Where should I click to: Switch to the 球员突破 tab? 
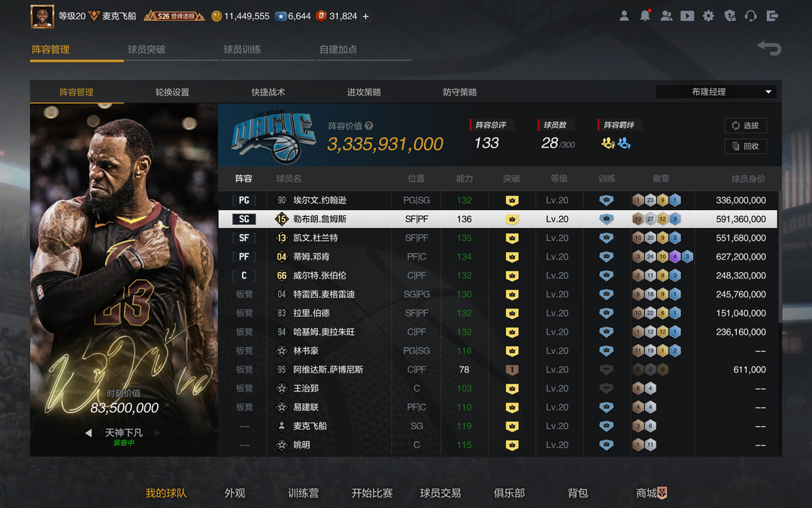[147, 49]
